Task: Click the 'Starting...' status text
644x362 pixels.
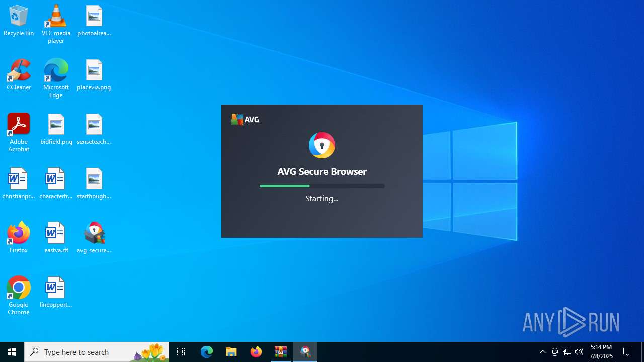Action: pyautogui.click(x=322, y=199)
